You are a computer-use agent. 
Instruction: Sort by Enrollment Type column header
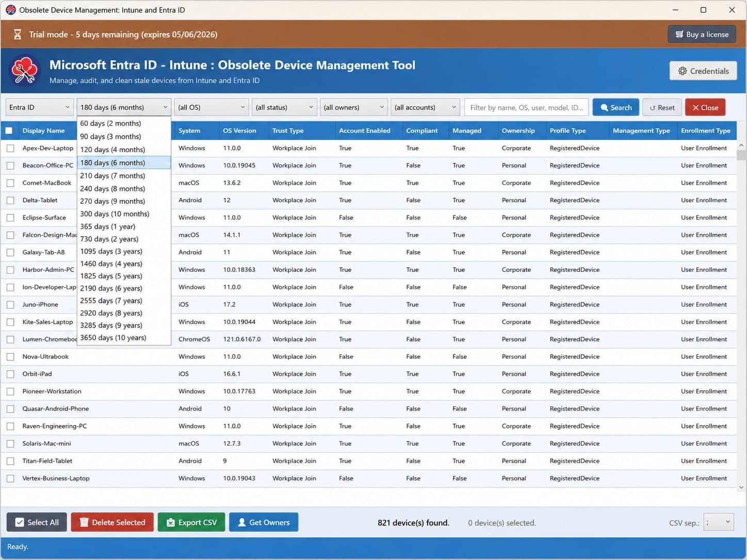click(x=706, y=130)
